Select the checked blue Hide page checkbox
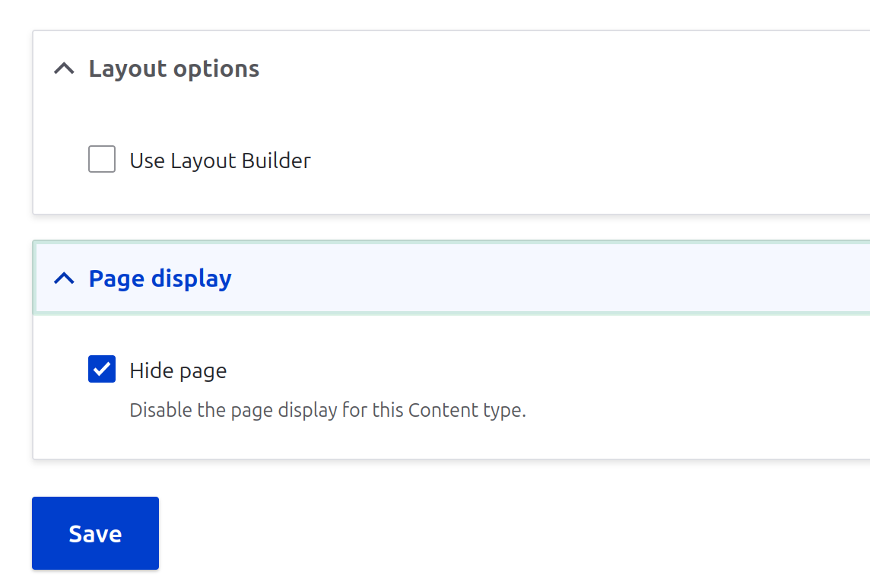 tap(101, 369)
